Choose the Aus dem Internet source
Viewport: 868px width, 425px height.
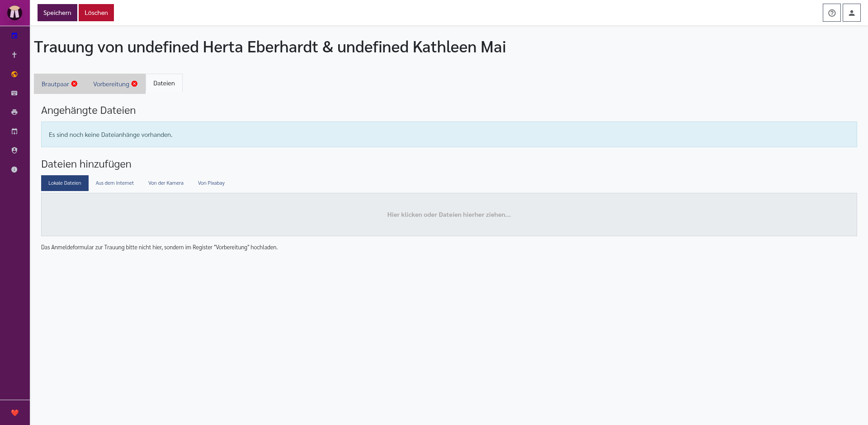pyautogui.click(x=115, y=183)
